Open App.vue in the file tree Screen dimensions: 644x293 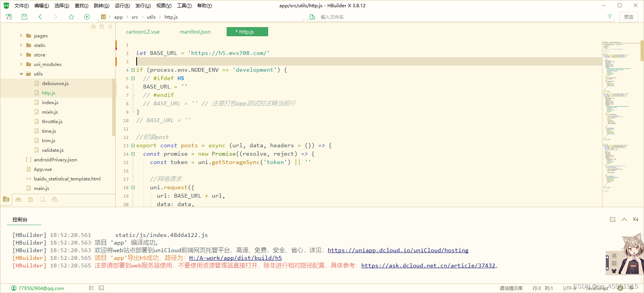[x=43, y=169]
